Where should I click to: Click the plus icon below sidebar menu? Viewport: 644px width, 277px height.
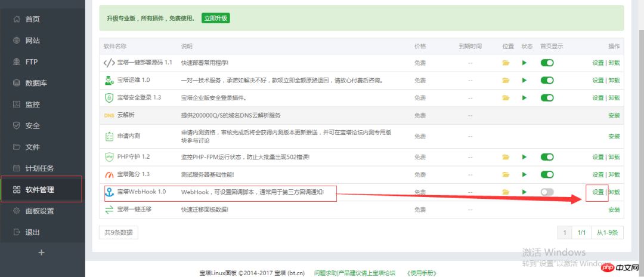(x=41, y=253)
